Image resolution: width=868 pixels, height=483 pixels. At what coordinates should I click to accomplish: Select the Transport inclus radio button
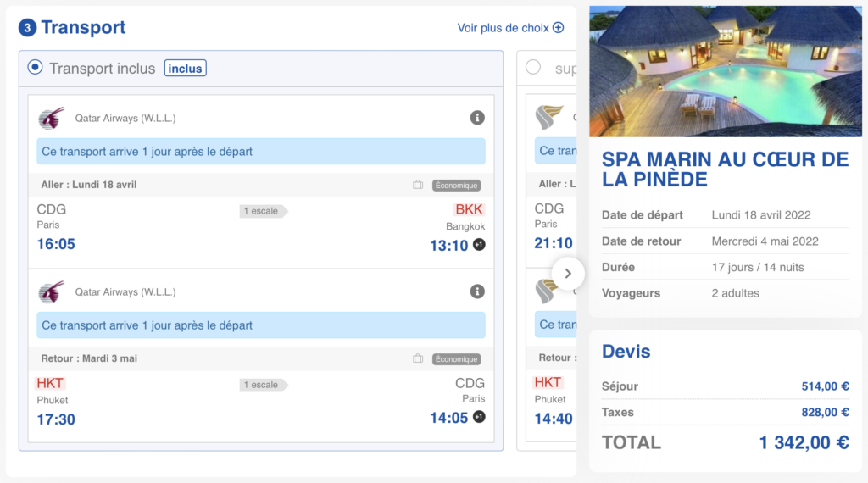click(x=35, y=67)
